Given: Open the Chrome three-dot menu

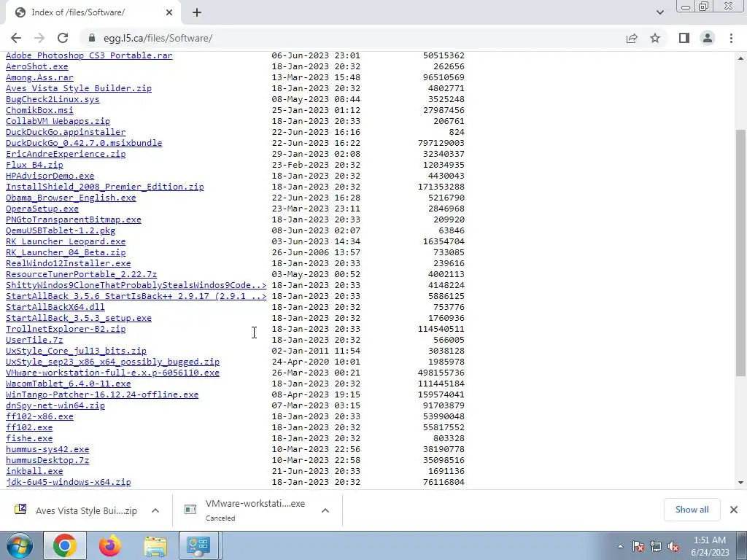Looking at the screenshot, I should coord(731,38).
